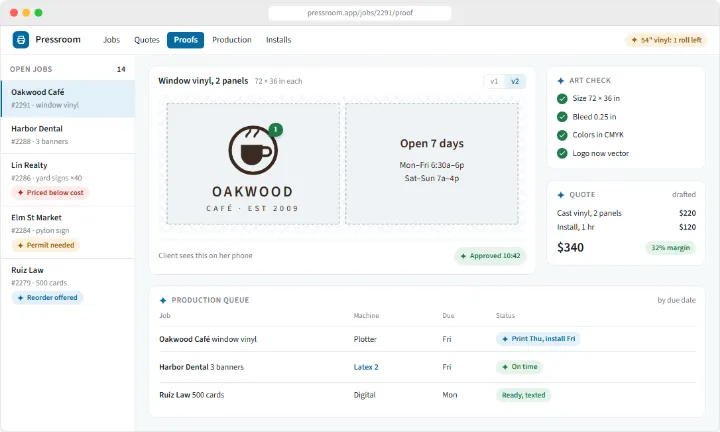
Task: Select the Open 7 days proof panel
Action: click(x=432, y=164)
